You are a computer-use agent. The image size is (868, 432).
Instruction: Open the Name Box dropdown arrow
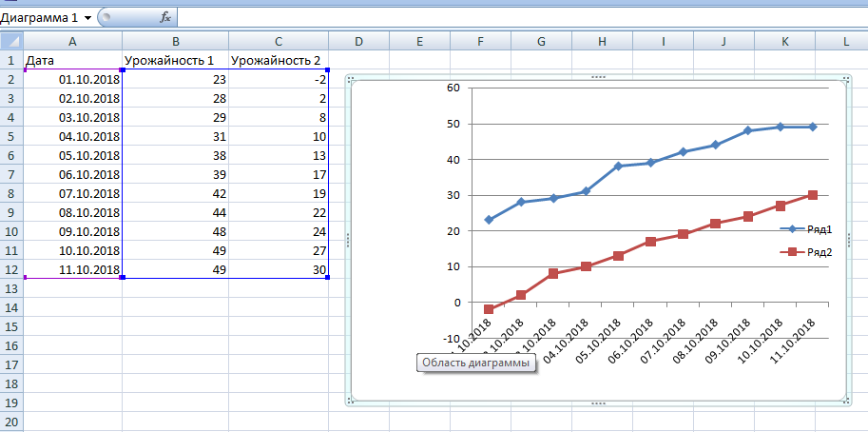tap(88, 18)
